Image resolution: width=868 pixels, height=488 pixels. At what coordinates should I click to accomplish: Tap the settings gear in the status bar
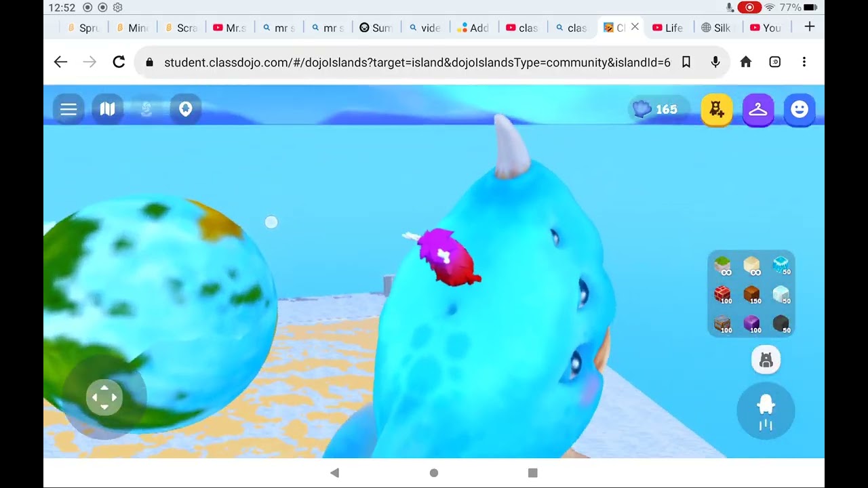point(117,7)
